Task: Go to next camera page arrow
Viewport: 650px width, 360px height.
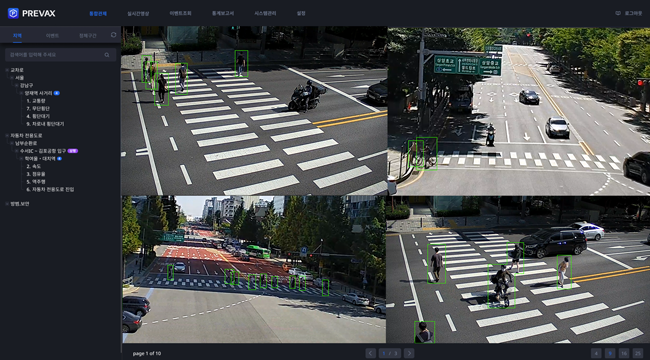Action: tap(409, 353)
